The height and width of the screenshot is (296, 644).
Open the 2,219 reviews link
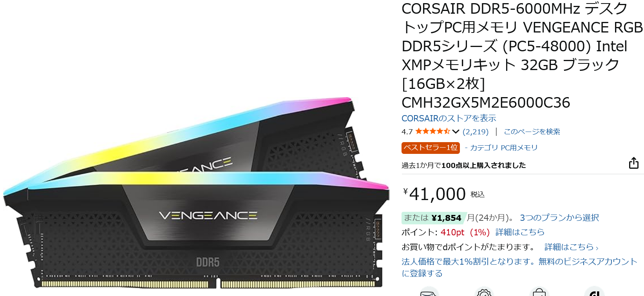476,132
